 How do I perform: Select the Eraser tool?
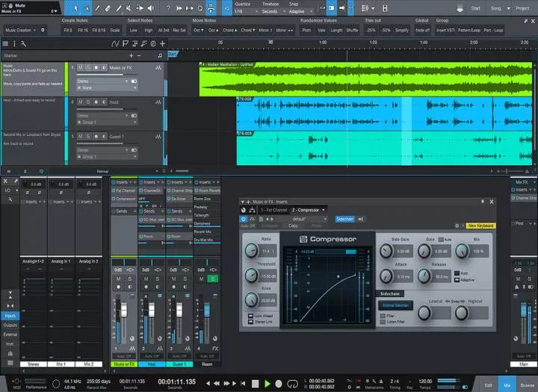(108, 8)
